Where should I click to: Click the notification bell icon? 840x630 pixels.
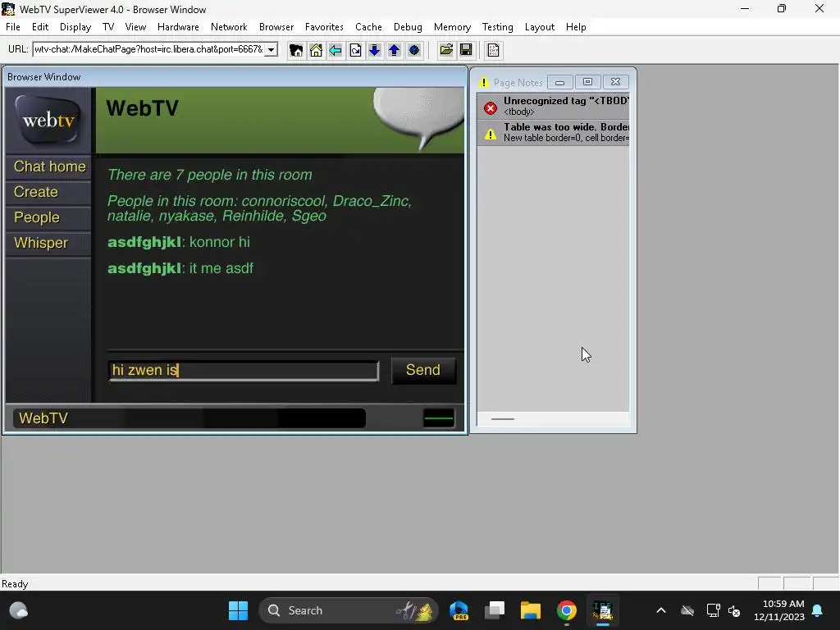point(818,610)
